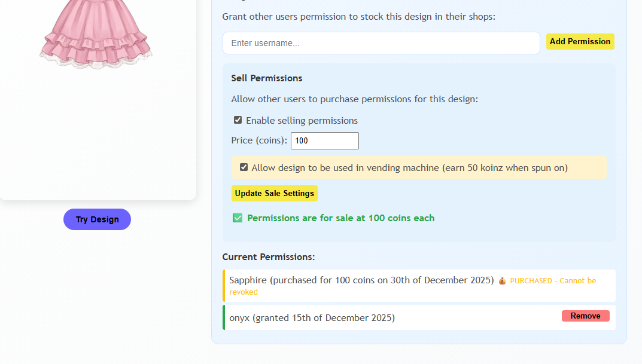Viewport: 642px width, 364px height.
Task: Enable selling permissions checkbox toggle
Action: tap(238, 120)
